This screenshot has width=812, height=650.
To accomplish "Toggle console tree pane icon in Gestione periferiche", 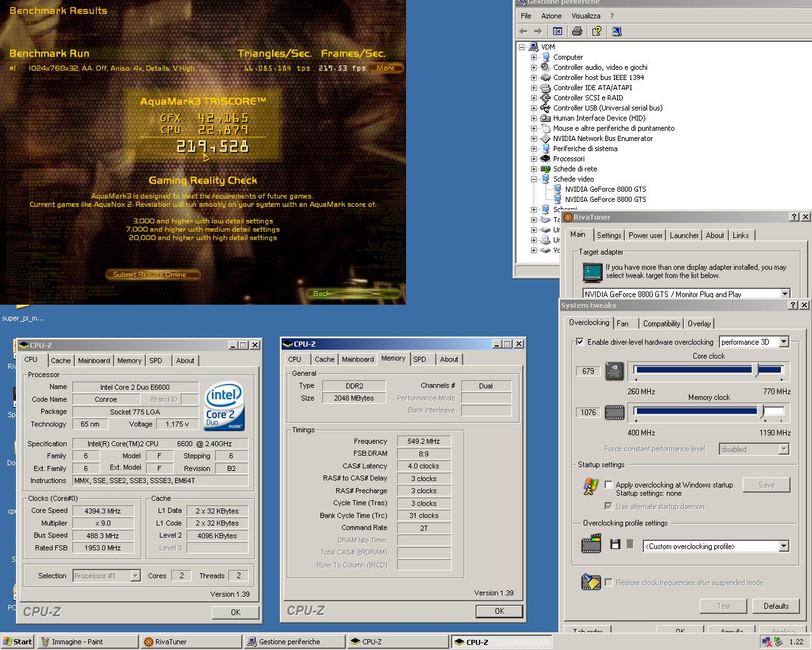I will tap(558, 31).
